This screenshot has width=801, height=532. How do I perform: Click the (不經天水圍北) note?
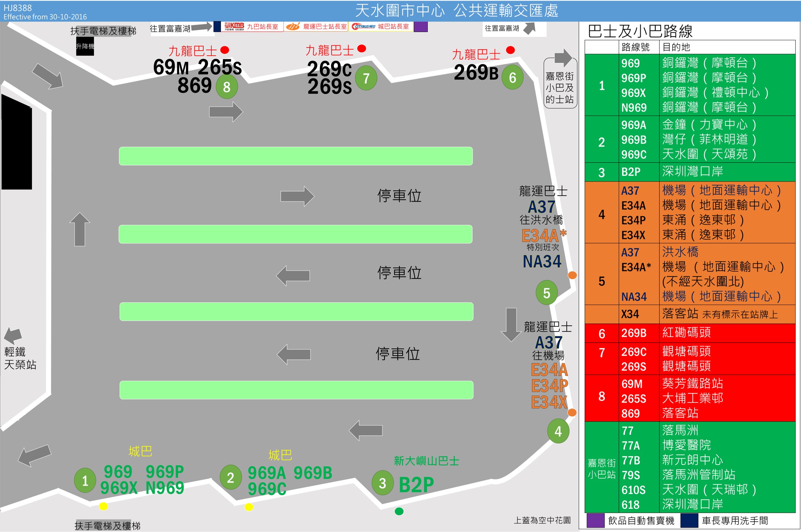[x=703, y=282]
